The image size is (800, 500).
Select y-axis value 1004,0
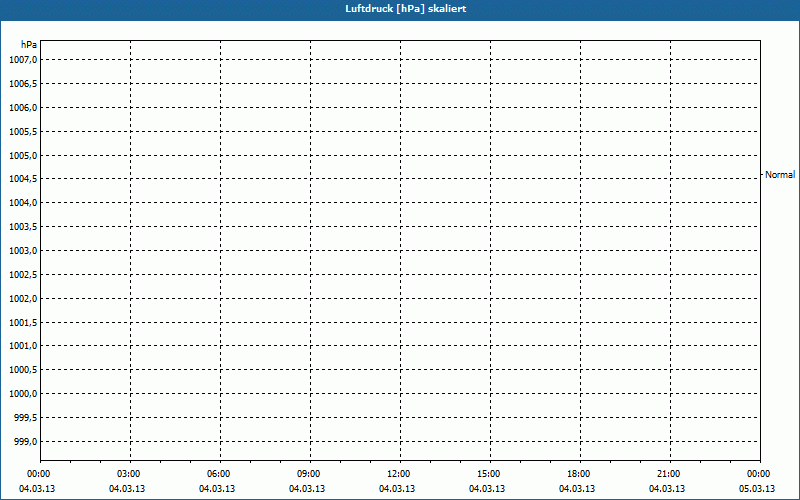coord(23,203)
